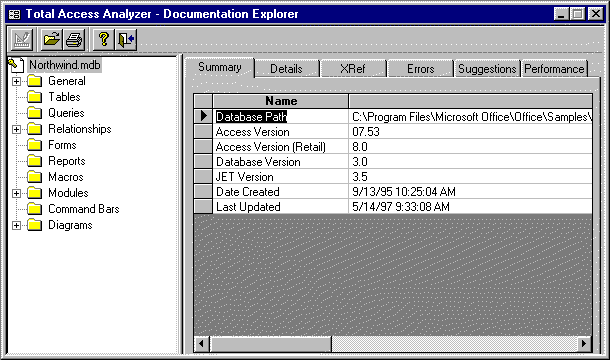
Task: Click the Database Version cell
Action: [x=281, y=161]
